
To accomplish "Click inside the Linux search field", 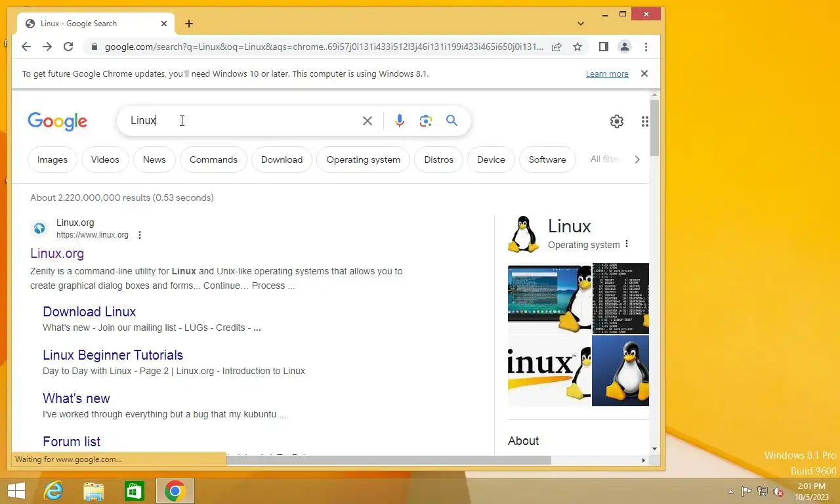I will click(243, 121).
